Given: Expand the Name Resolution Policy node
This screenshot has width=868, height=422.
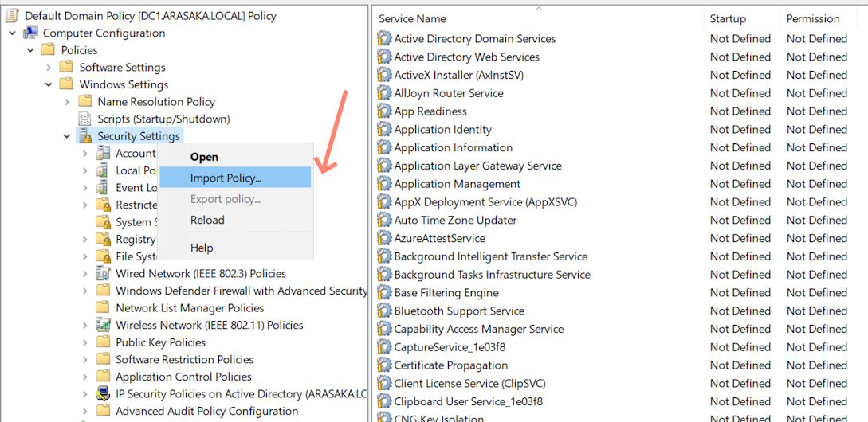Looking at the screenshot, I should pos(67,102).
